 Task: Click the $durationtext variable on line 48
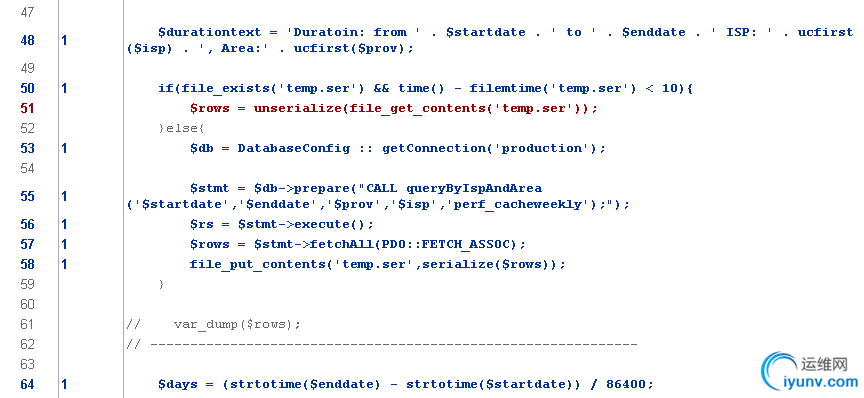click(x=199, y=32)
